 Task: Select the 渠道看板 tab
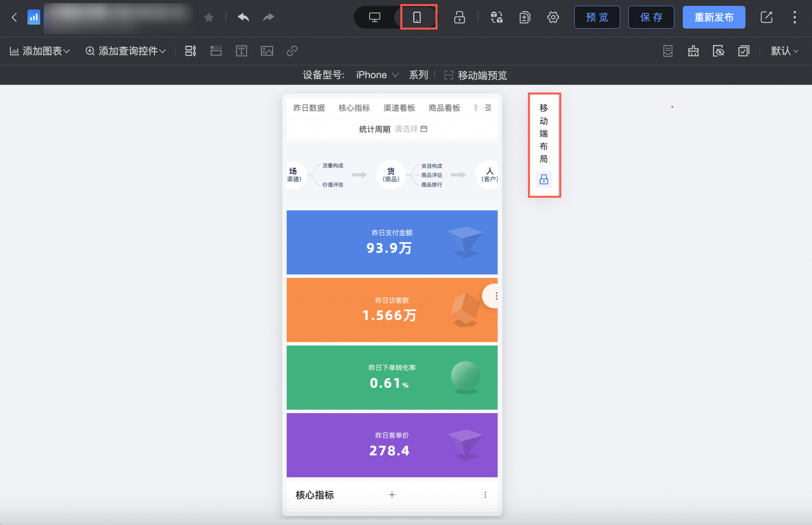coord(399,108)
